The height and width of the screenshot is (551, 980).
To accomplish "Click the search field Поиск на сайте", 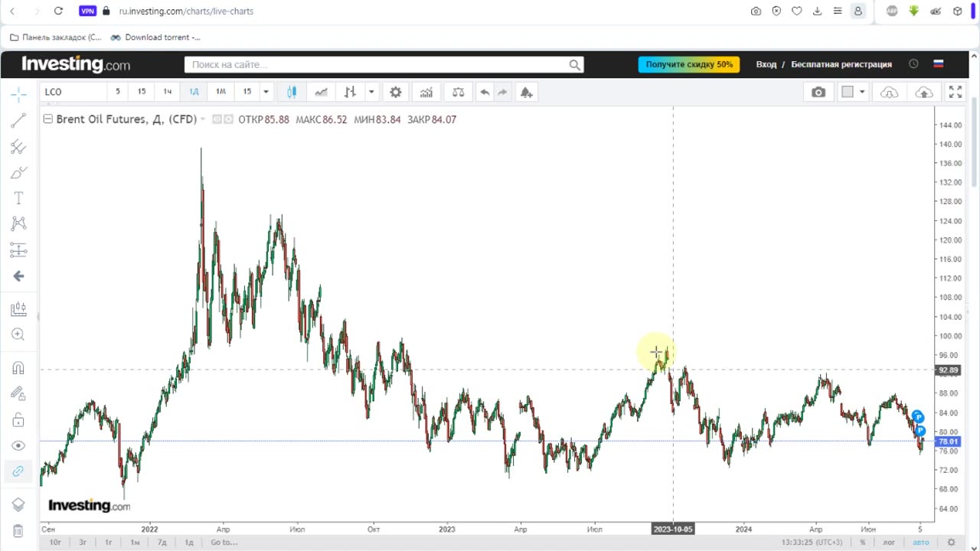I will point(384,65).
